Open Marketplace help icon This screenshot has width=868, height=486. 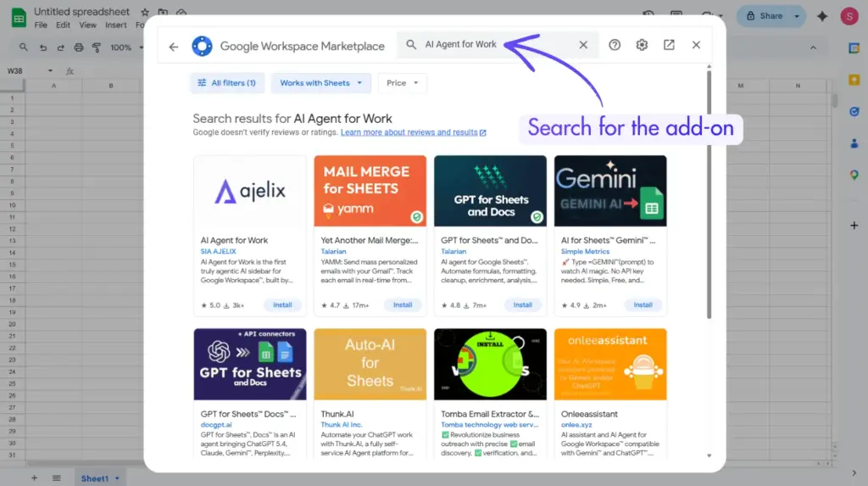(x=615, y=45)
